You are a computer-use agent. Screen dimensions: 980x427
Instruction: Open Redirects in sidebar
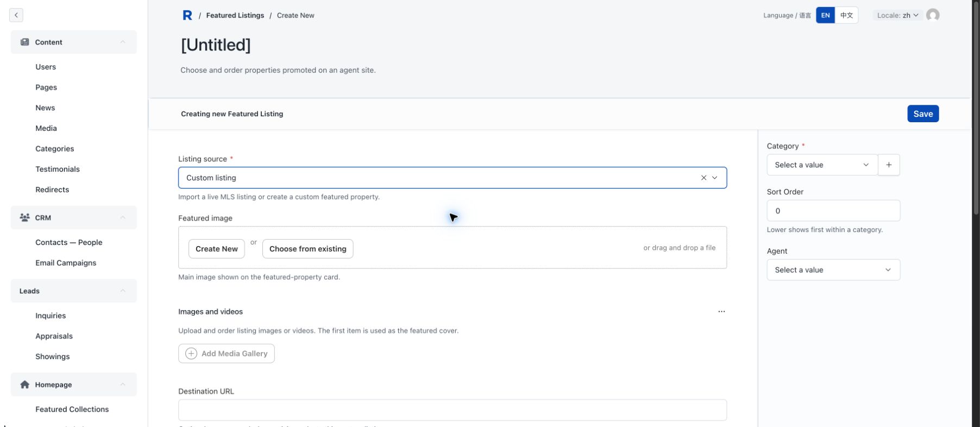click(x=52, y=190)
